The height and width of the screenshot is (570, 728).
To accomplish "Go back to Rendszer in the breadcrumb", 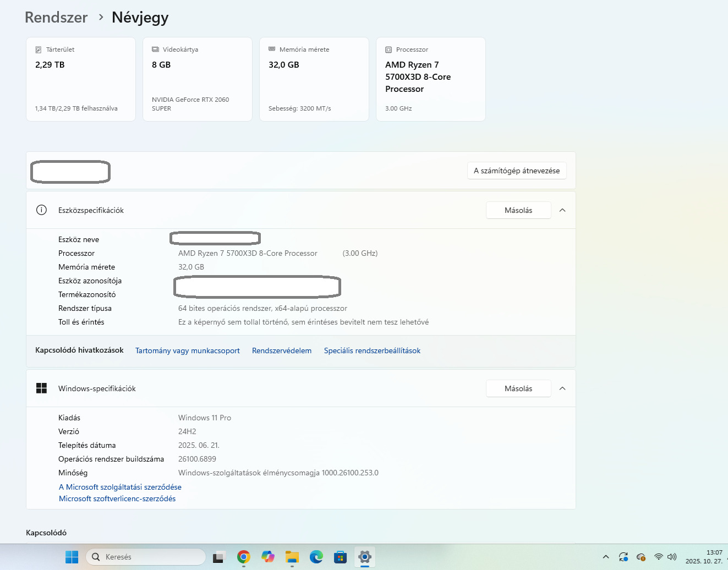I will (x=56, y=18).
